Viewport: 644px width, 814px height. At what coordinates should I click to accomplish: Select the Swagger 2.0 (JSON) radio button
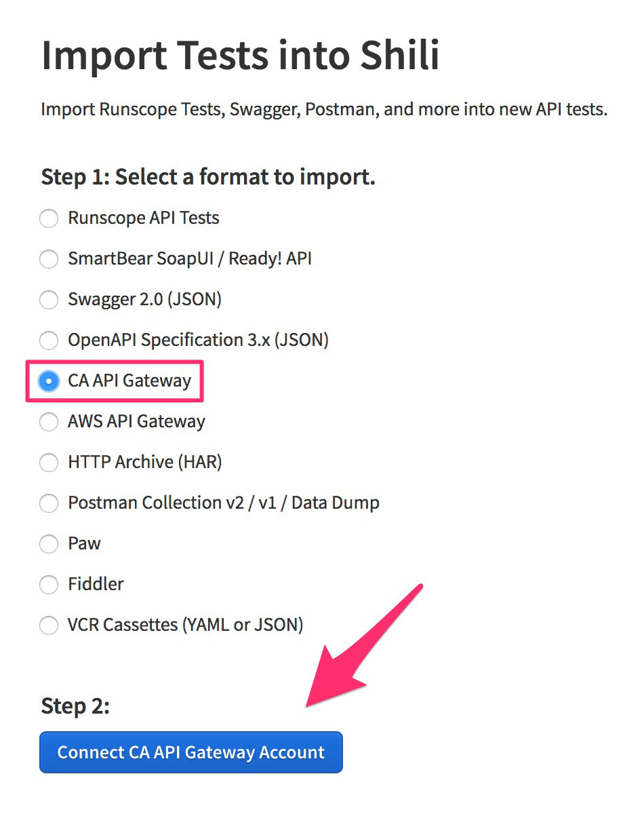pos(49,301)
